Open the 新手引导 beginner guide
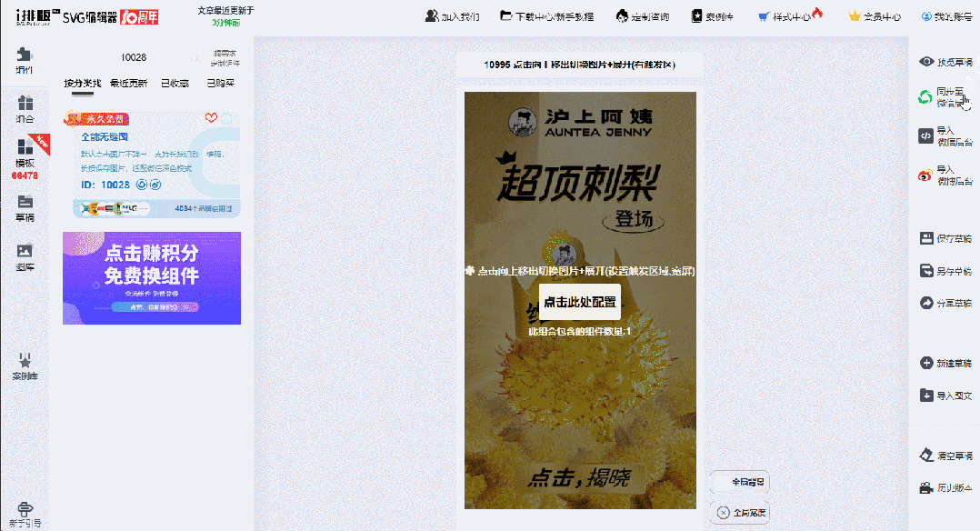Screen dimensions: 980x531 coord(25,516)
